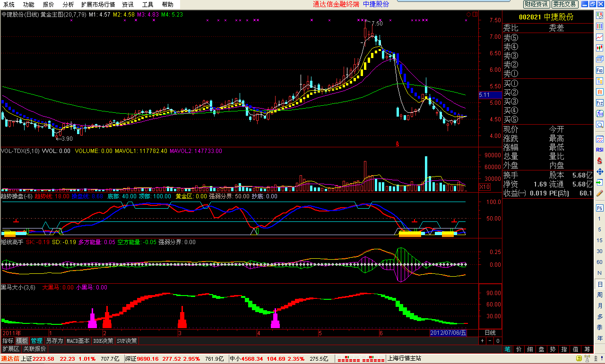Select the MACD基本 template tab
The height and width of the screenshot is (364, 605).
78,340
